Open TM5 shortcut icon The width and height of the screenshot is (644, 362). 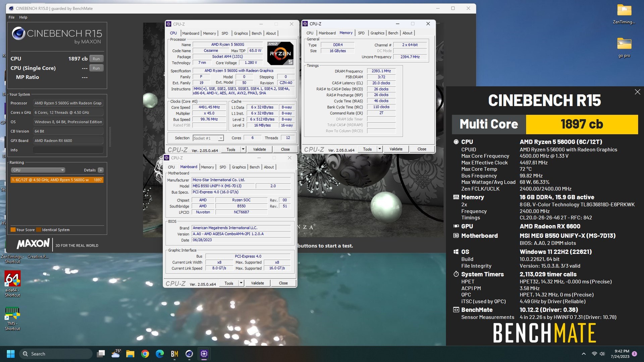point(12,318)
